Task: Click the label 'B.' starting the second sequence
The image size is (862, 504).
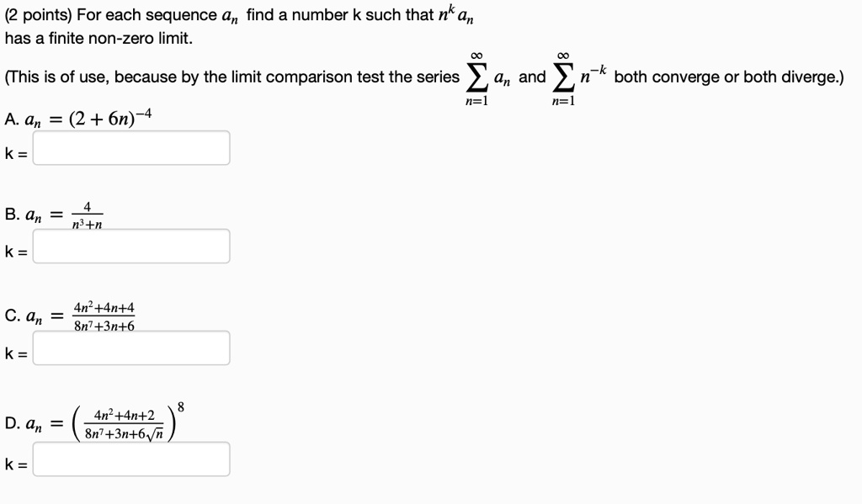Action: point(9,215)
